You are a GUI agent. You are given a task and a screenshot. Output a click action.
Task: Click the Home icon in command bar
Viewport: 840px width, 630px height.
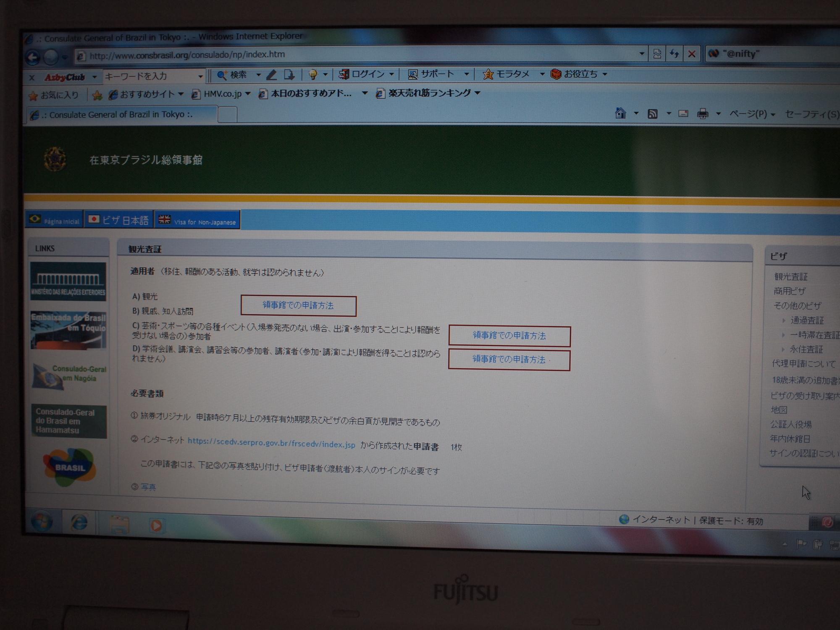[620, 113]
